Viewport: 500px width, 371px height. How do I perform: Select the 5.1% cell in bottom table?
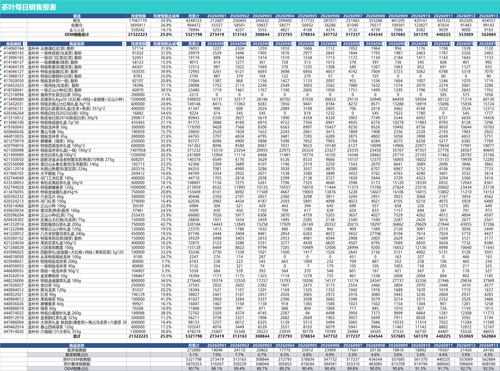(x=194, y=355)
